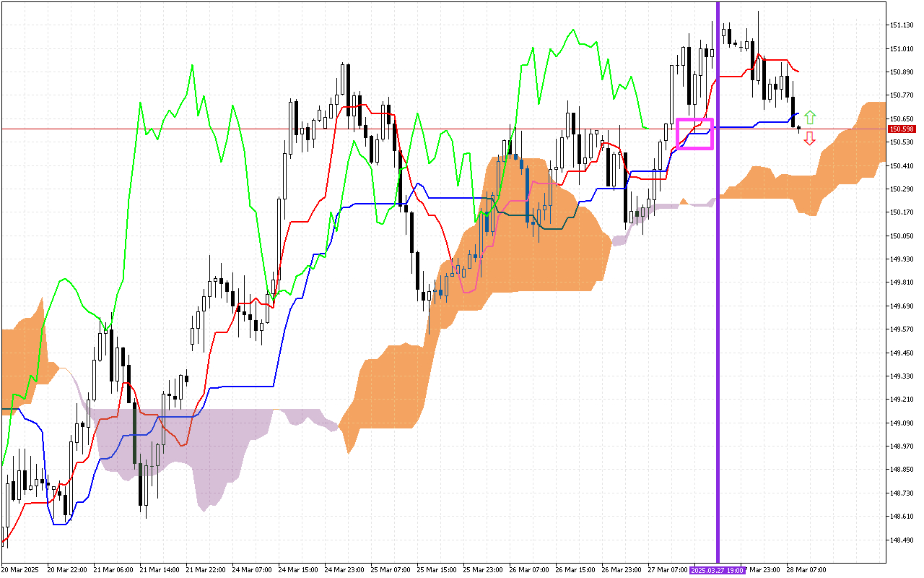Click the 24 Mar 07:00 time label
Screen dimensions: 924x578
[253, 570]
